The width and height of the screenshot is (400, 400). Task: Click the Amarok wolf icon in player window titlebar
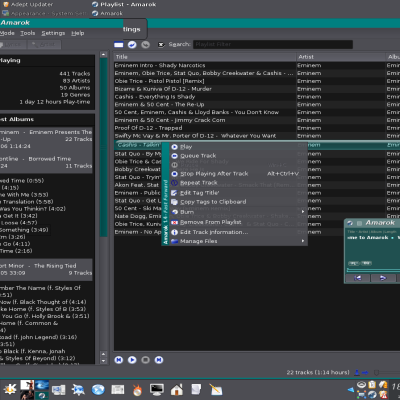pos(350,223)
